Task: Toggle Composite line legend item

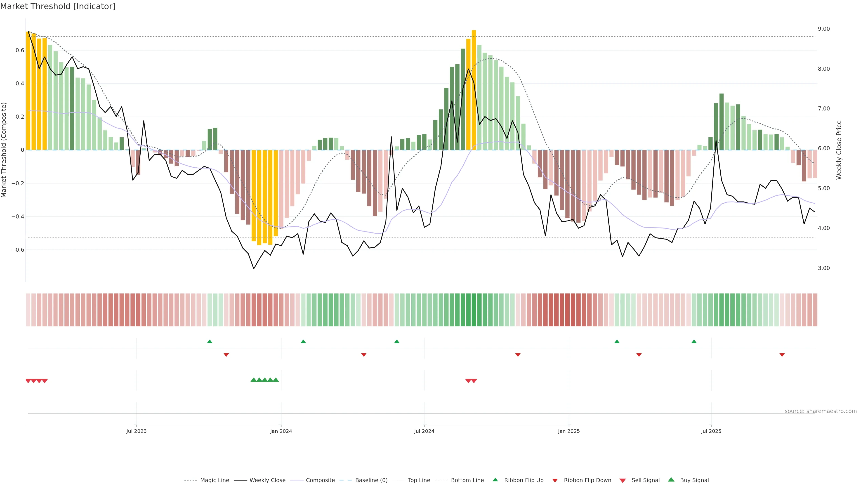Action: [x=320, y=480]
